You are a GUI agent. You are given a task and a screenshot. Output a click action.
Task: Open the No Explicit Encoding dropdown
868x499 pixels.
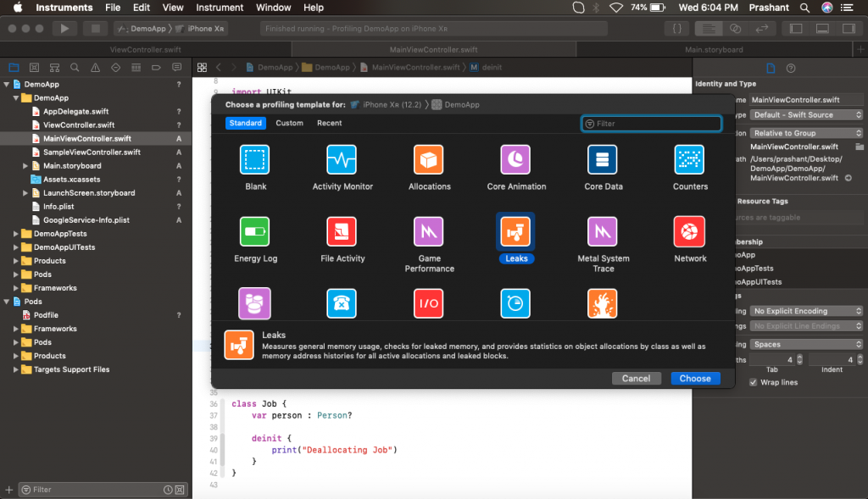tap(806, 311)
